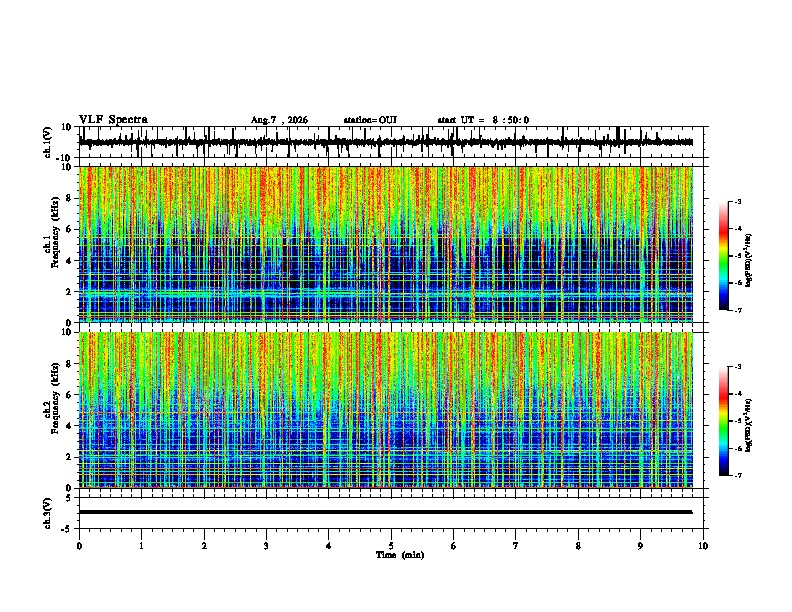This screenshot has width=792, height=612.
Task: Click the '8' tick on the time axis
Action: [x=578, y=546]
